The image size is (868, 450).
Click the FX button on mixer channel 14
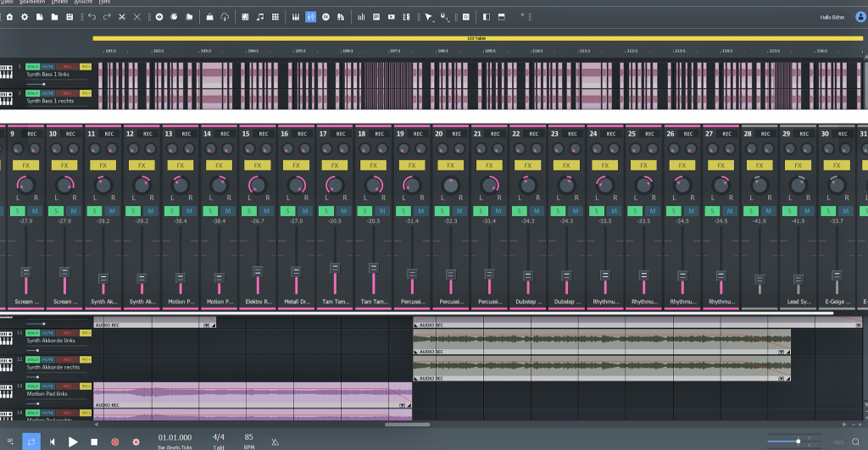coord(219,165)
